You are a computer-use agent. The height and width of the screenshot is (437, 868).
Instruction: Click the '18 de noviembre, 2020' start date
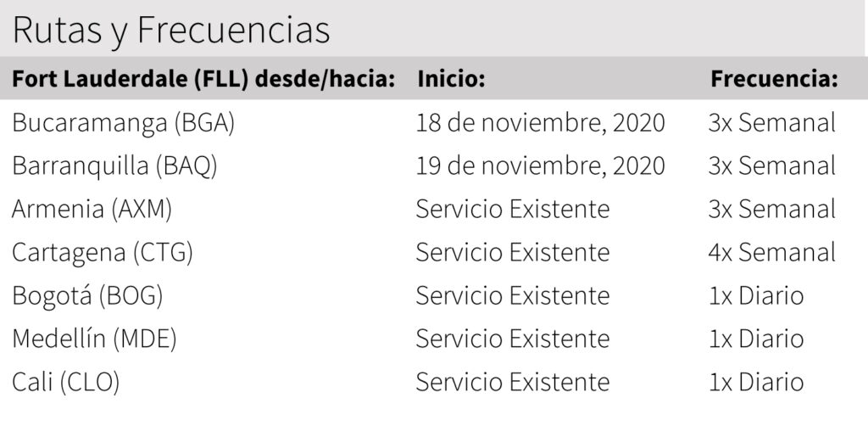point(540,123)
